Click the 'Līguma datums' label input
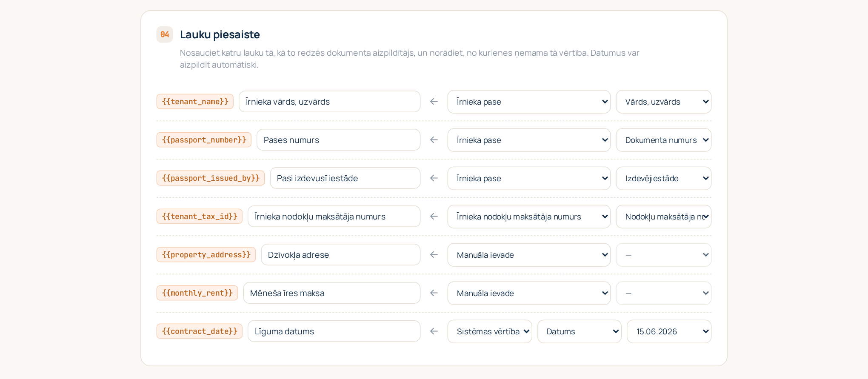 click(334, 331)
